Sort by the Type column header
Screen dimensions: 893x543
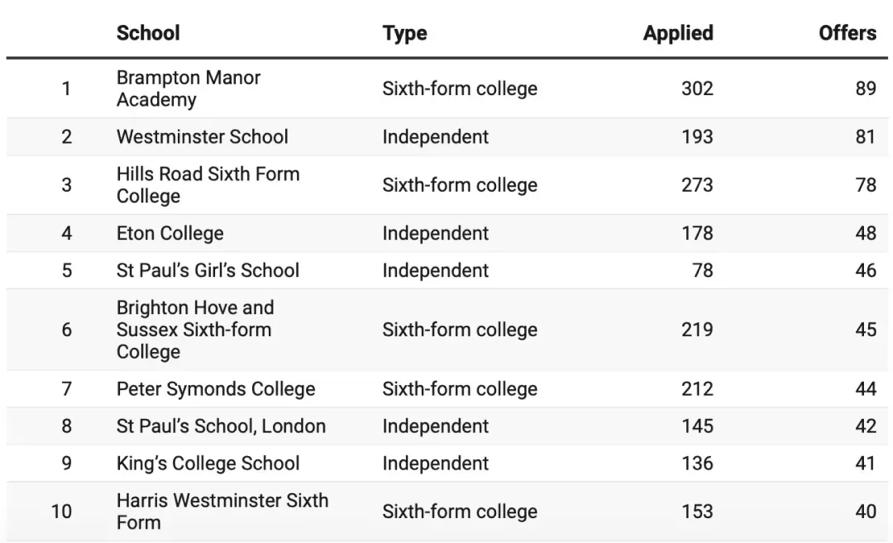click(404, 33)
